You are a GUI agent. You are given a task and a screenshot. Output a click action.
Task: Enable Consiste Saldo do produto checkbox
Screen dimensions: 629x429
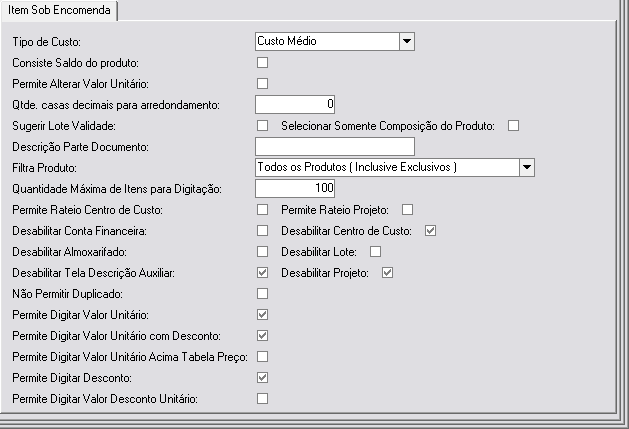pos(262,63)
